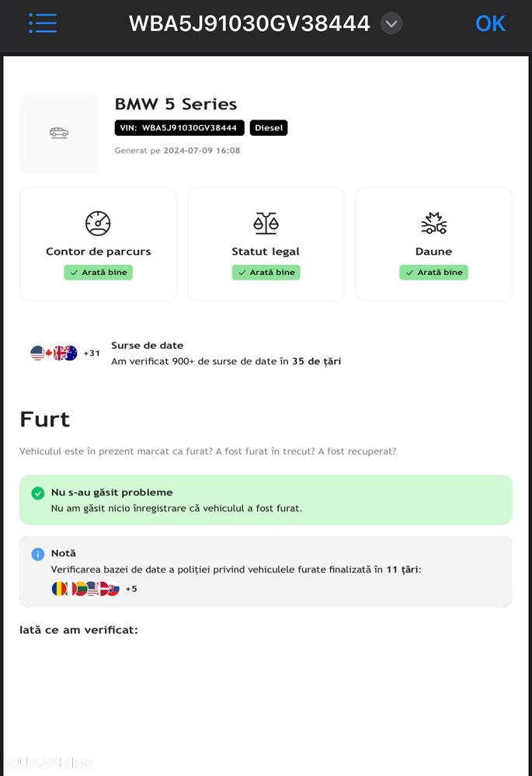Image resolution: width=532 pixels, height=776 pixels.
Task: Expand the VIN dropdown chevron
Action: pos(392,23)
